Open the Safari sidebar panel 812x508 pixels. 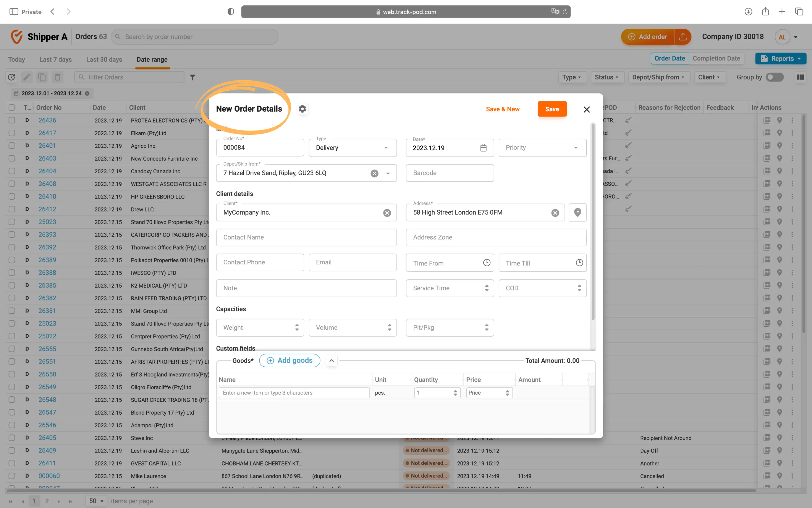click(x=14, y=12)
